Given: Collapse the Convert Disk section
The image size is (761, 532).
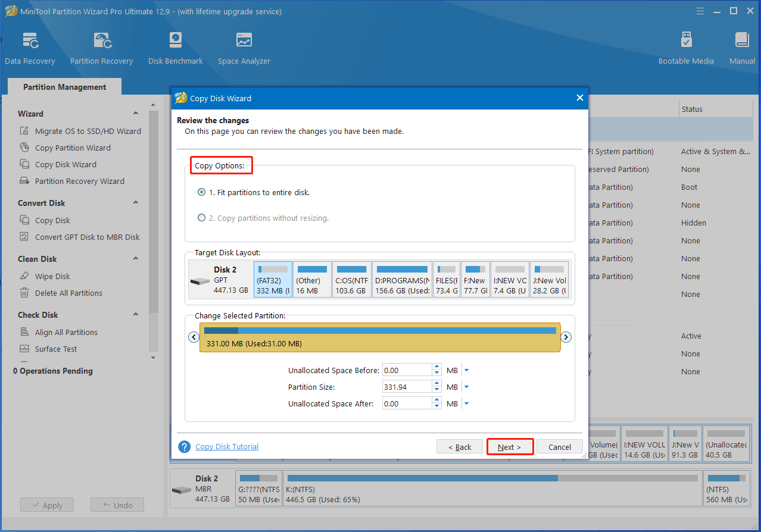Looking at the screenshot, I should tap(136, 203).
